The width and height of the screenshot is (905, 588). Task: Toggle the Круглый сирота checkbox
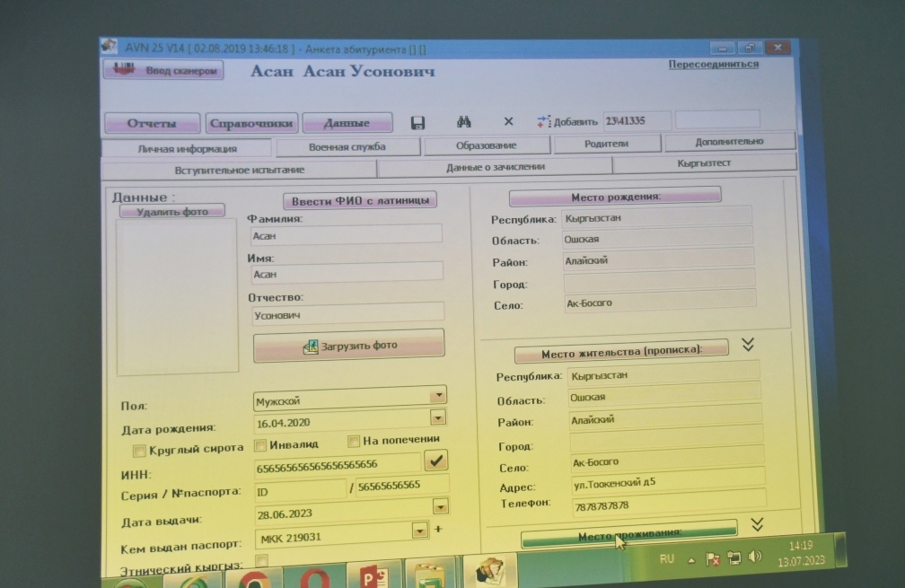138,451
